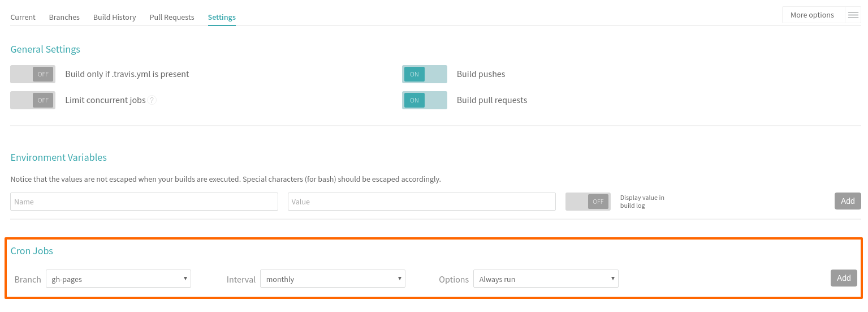Toggle Limit concurrent jobs switch
This screenshot has width=868, height=312.
click(x=33, y=100)
